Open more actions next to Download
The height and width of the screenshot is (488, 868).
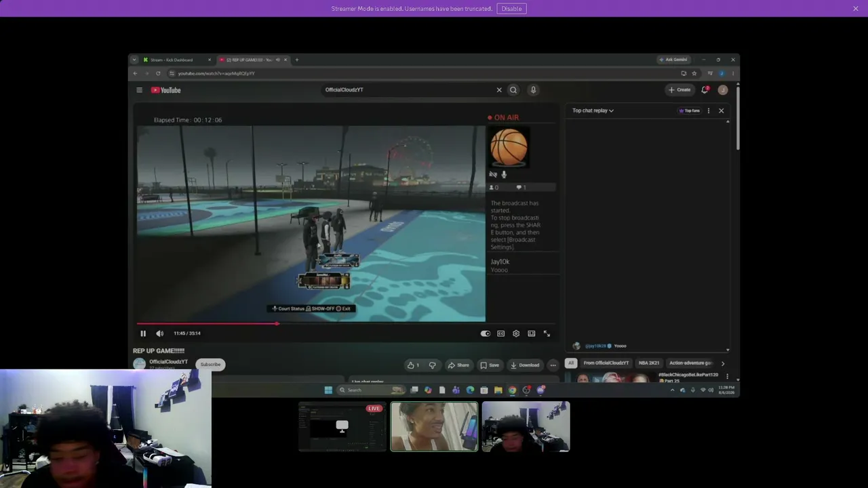tap(553, 365)
